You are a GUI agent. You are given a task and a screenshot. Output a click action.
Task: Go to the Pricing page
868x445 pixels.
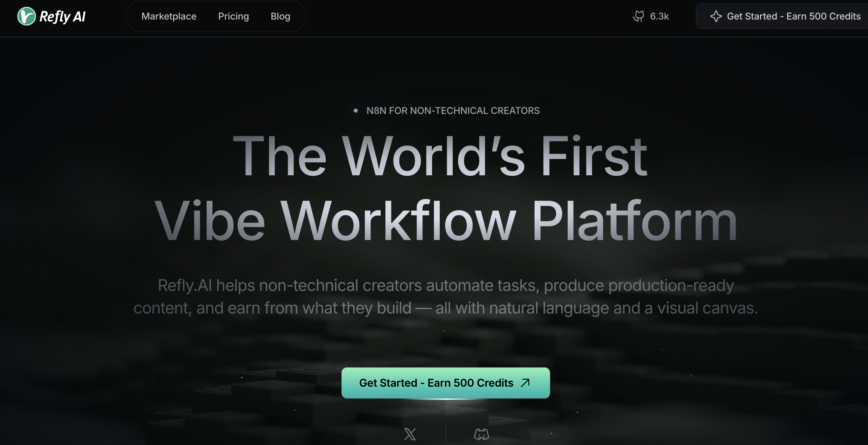tap(233, 16)
